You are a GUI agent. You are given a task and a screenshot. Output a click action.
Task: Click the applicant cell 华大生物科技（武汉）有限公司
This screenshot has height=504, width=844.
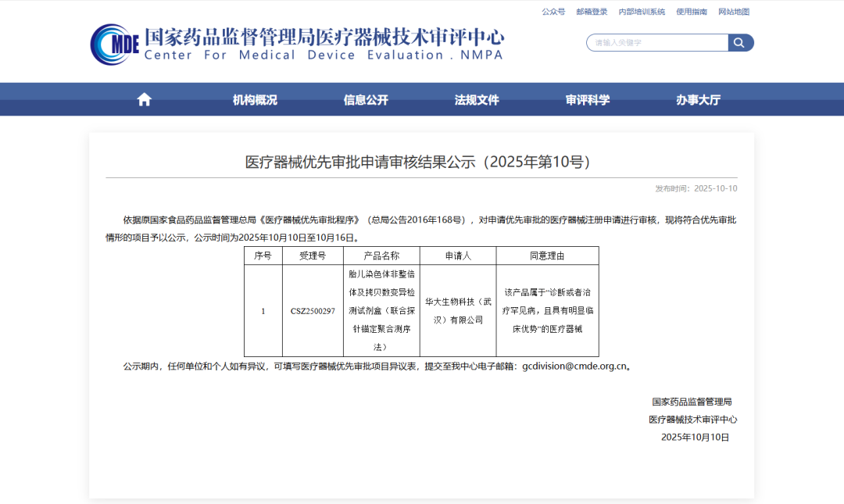[x=458, y=311]
